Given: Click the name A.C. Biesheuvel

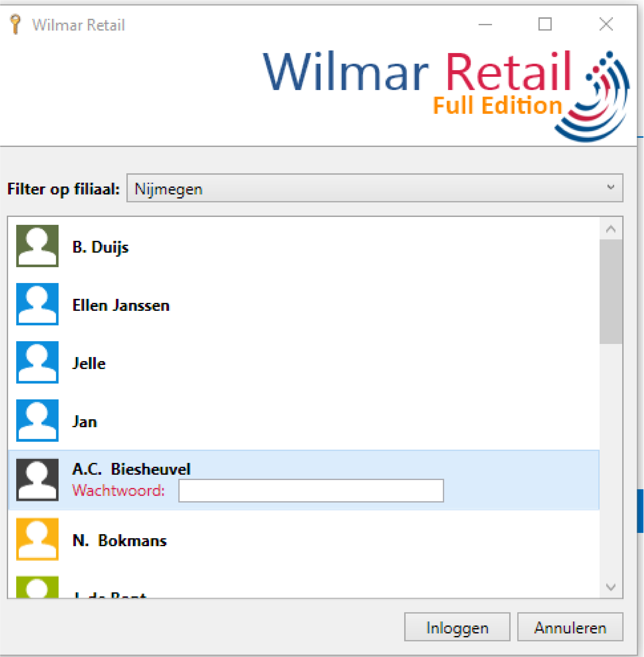Looking at the screenshot, I should [x=132, y=469].
